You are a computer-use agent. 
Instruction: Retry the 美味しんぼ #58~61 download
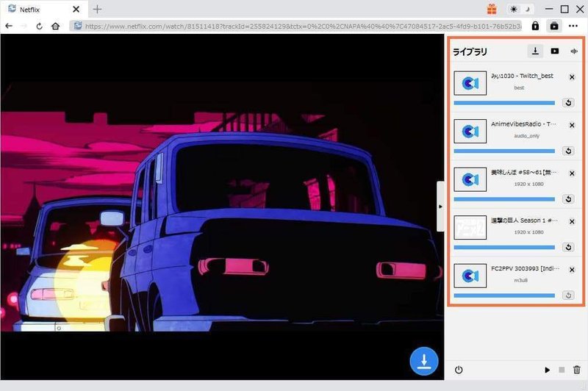tap(568, 199)
